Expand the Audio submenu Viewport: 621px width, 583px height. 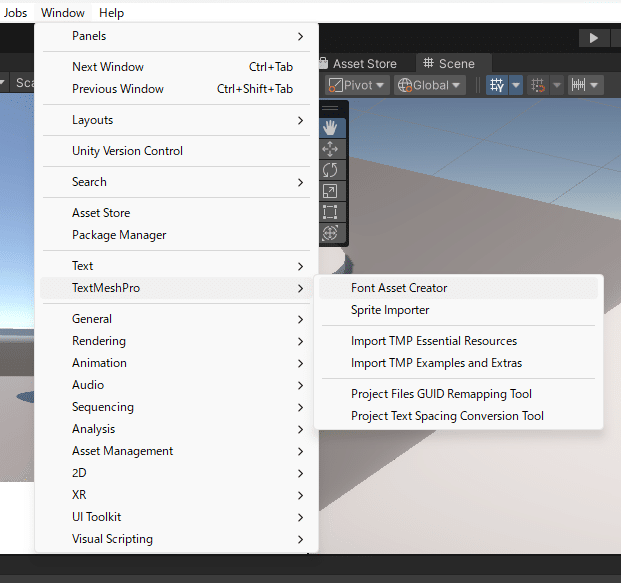(x=176, y=385)
